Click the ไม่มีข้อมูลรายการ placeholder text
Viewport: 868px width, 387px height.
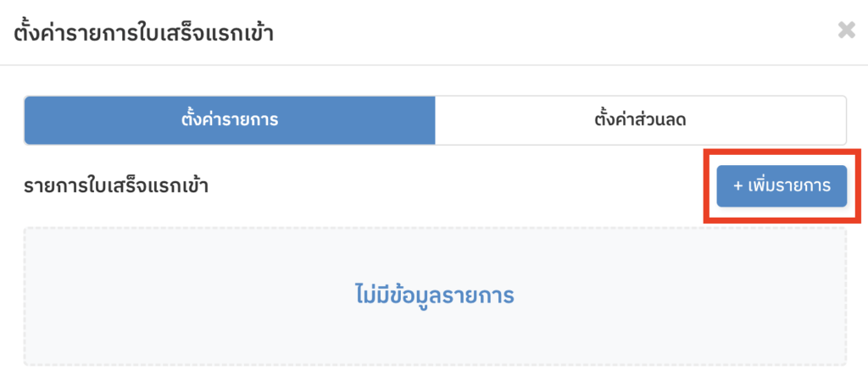pos(434,296)
